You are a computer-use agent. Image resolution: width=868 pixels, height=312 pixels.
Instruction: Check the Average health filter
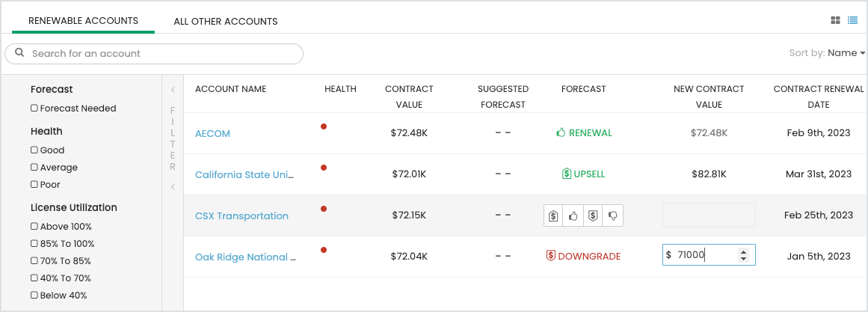[34, 167]
